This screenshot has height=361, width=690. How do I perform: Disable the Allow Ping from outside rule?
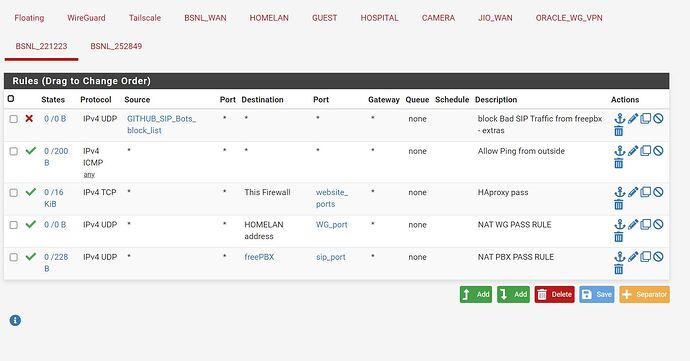tap(658, 151)
